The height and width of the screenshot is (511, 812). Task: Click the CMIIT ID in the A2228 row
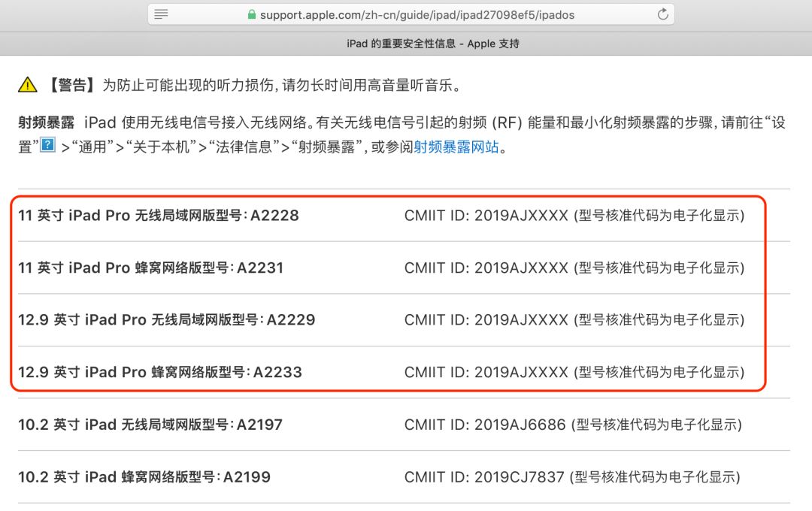[x=574, y=216]
